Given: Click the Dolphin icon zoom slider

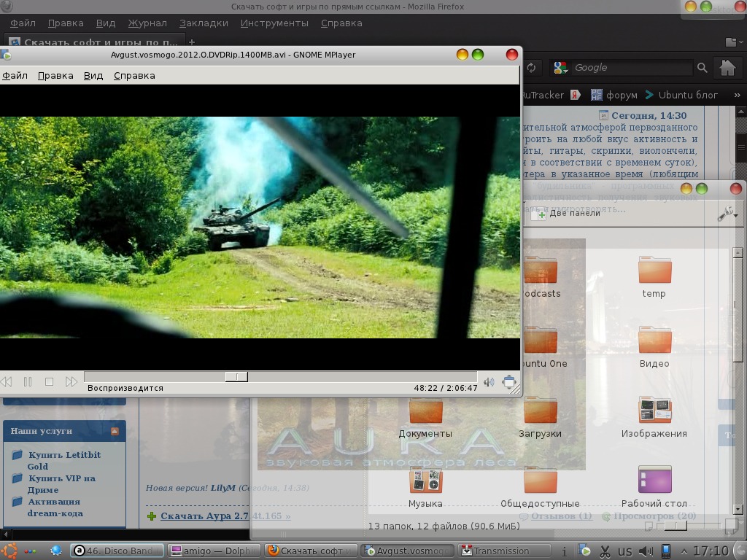Looking at the screenshot, I should 676,526.
